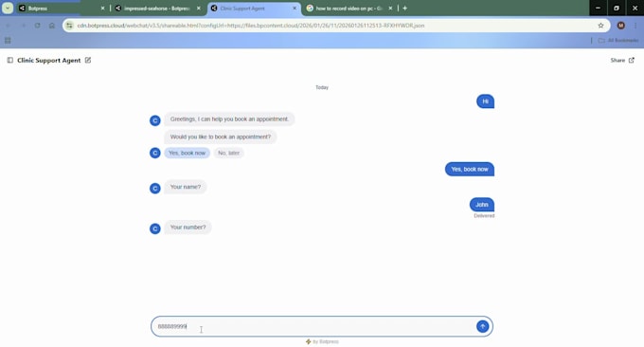The height and width of the screenshot is (347, 644).
Task: Click the 'Hi' user message bubble
Action: coord(486,101)
